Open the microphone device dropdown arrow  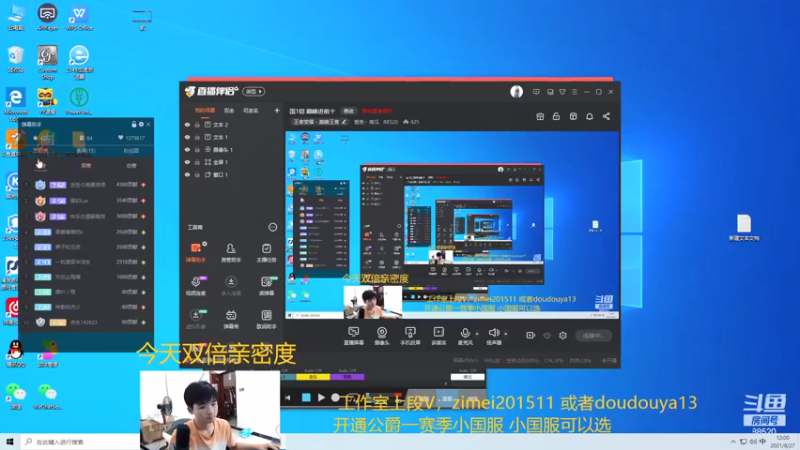pyautogui.click(x=477, y=334)
